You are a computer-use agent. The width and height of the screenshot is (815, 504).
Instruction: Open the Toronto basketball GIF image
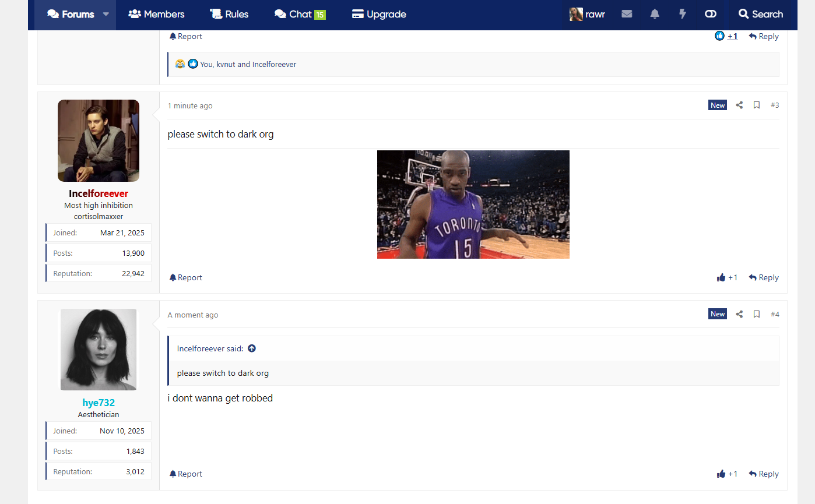click(473, 204)
